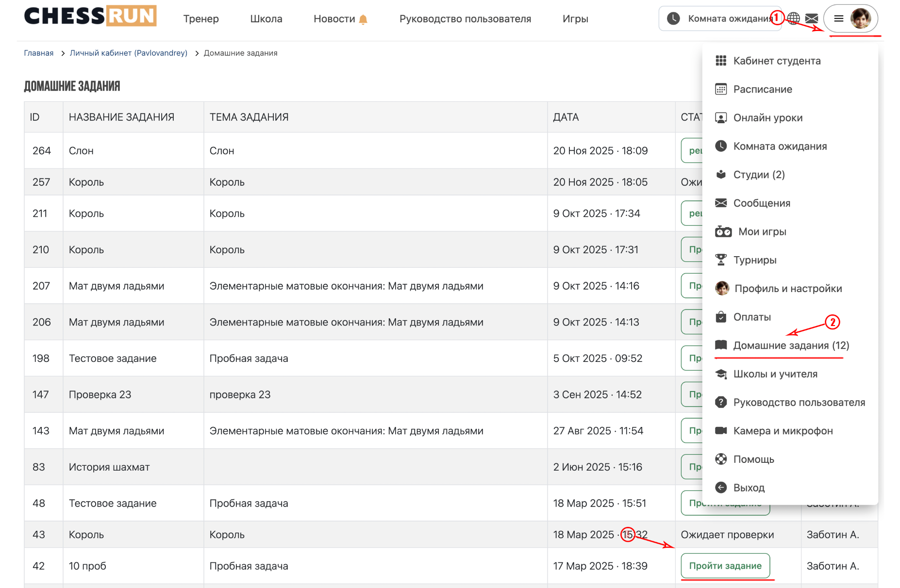Open Школа in the top navigation
The height and width of the screenshot is (588, 900).
tap(266, 19)
